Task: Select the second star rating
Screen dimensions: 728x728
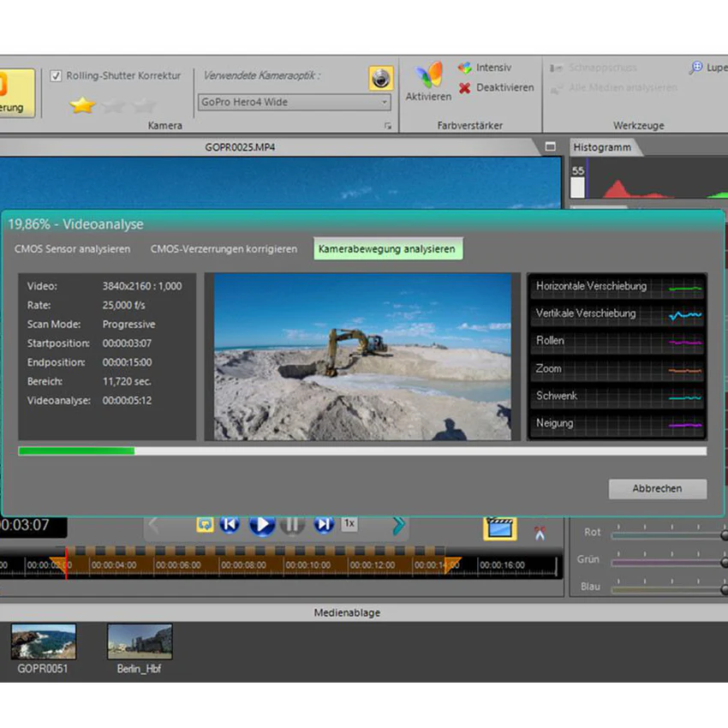Action: [x=114, y=106]
